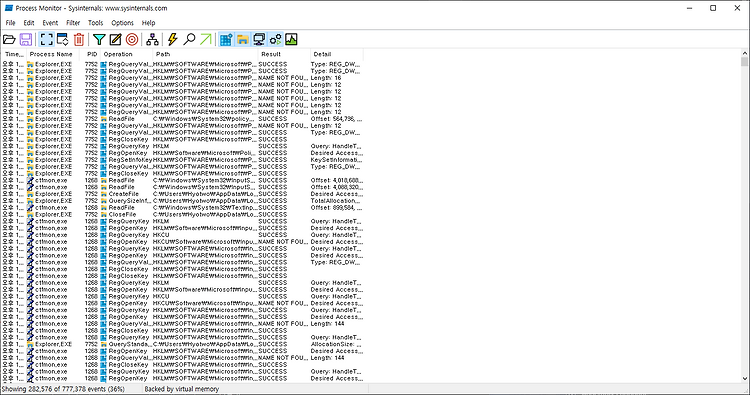This screenshot has height=395, width=750.
Task: Open the Filter dialog funnel icon
Action: [x=99, y=39]
